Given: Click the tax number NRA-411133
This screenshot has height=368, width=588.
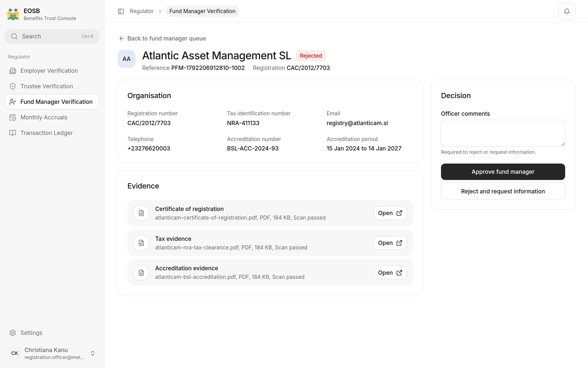Looking at the screenshot, I should pyautogui.click(x=243, y=123).
